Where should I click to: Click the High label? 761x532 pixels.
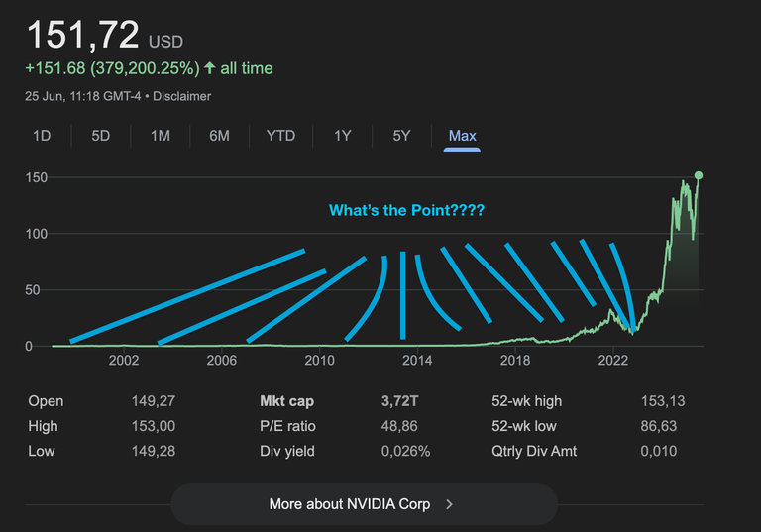pos(43,426)
